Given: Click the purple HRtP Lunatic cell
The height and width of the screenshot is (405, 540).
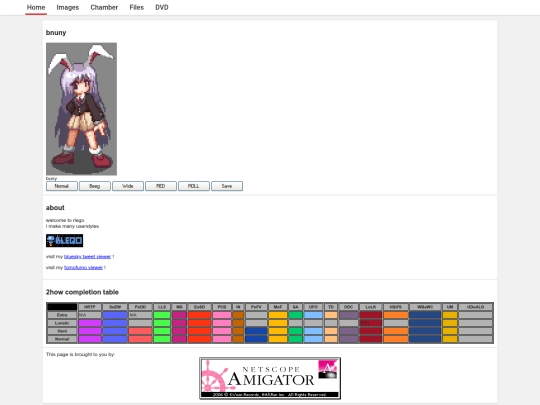Looking at the screenshot, I should [90, 323].
